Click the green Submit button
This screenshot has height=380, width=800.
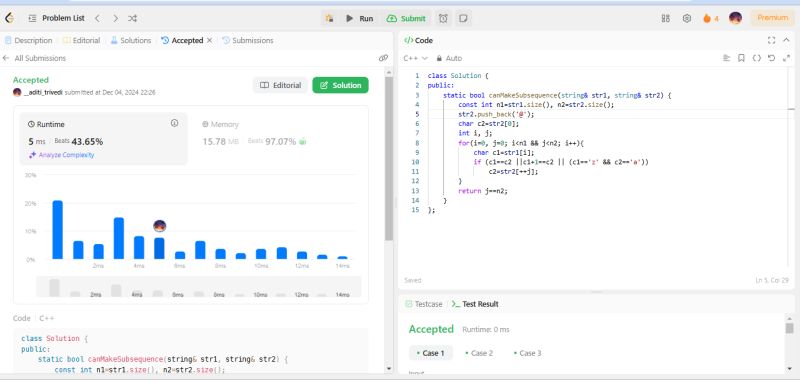[407, 18]
